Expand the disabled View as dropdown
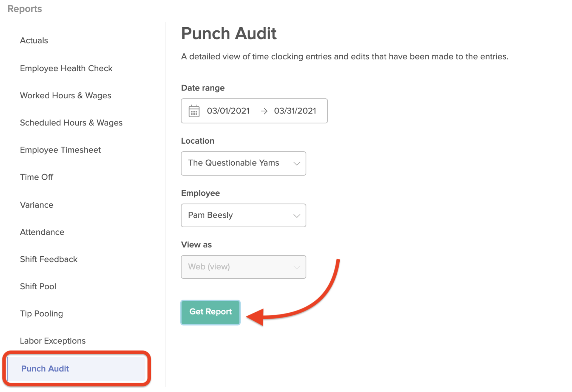Viewport: 572px width, 392px height. (x=243, y=267)
